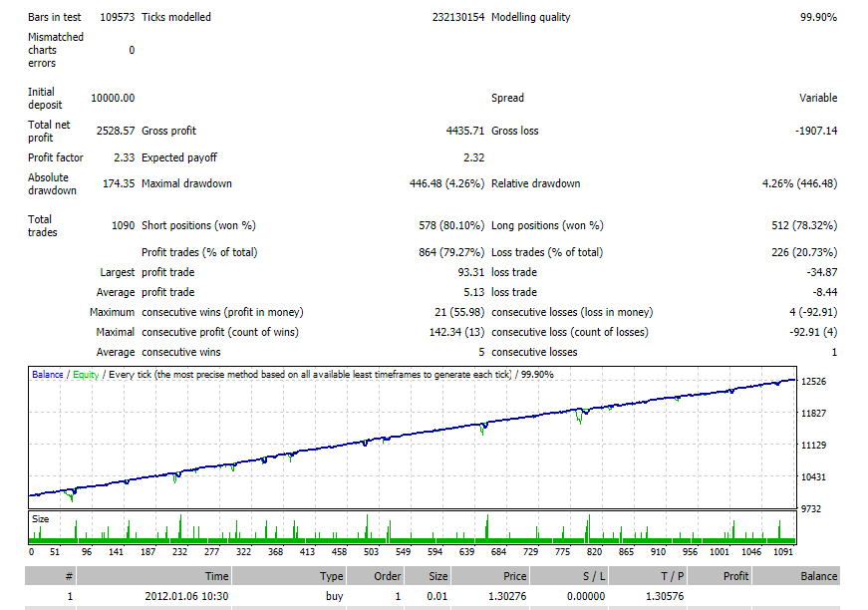Viewport: 868px width, 610px height.
Task: Click Relative drawdown value 4.26% (446.48)
Action: click(799, 183)
